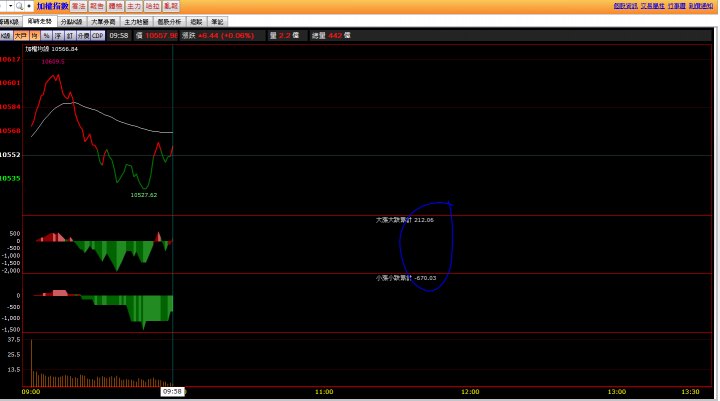Click the 10552 reference price label
This screenshot has height=401, width=720.
pos(10,155)
